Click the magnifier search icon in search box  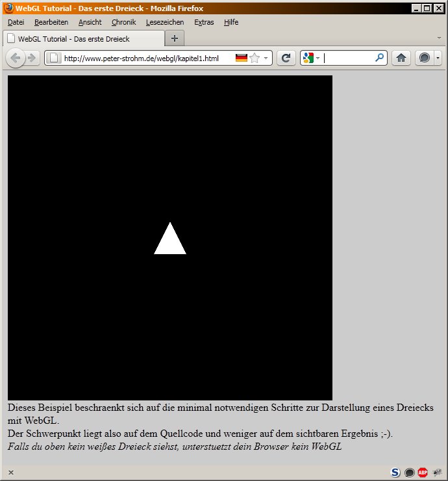click(x=380, y=58)
